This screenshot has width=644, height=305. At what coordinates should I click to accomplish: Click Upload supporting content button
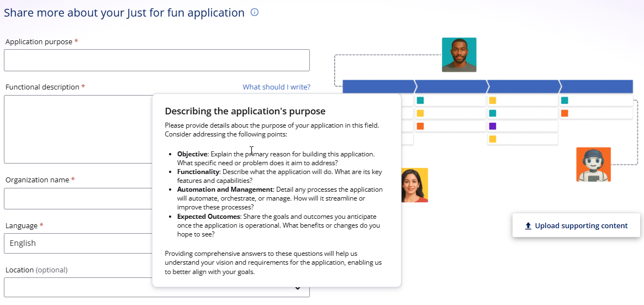pos(576,225)
